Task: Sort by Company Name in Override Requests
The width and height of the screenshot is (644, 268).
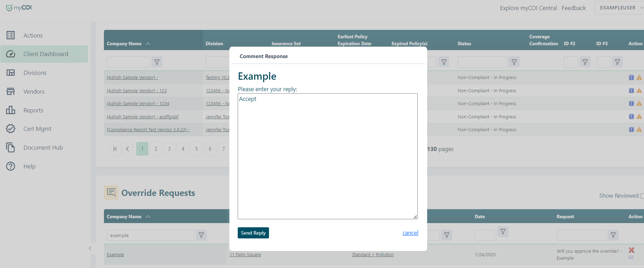Action: [124, 216]
